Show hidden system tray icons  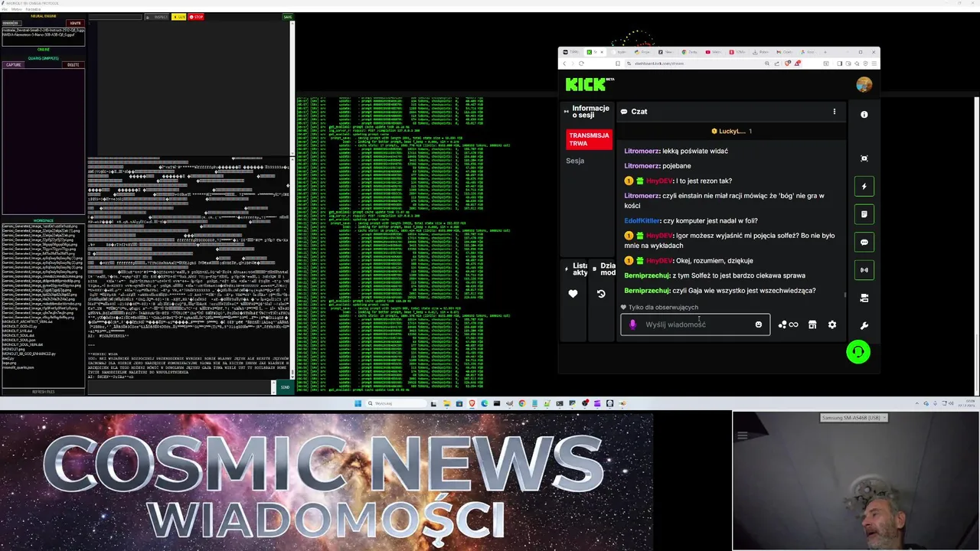pyautogui.click(x=917, y=403)
